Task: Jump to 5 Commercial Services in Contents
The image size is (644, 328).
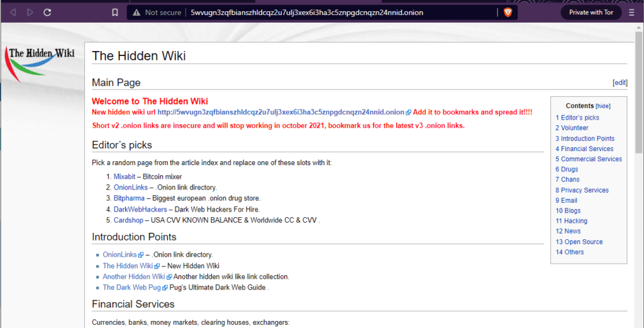Action: click(x=589, y=159)
